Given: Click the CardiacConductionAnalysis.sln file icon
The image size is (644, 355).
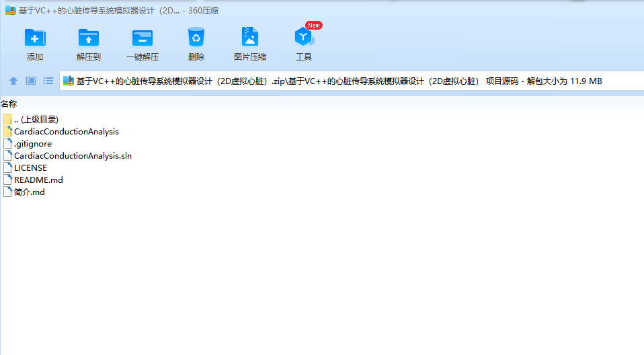Looking at the screenshot, I should click(x=7, y=155).
